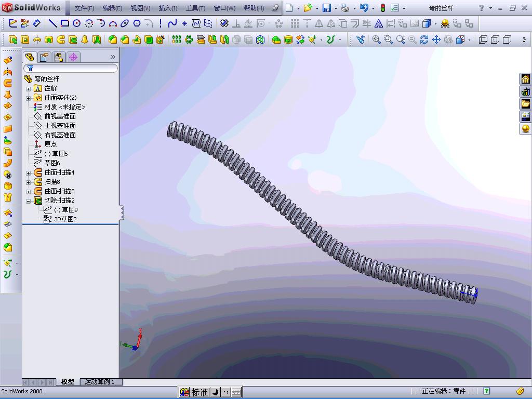Open the 工具(T) menu
Viewport: 532px width, 399px height.
click(x=195, y=8)
